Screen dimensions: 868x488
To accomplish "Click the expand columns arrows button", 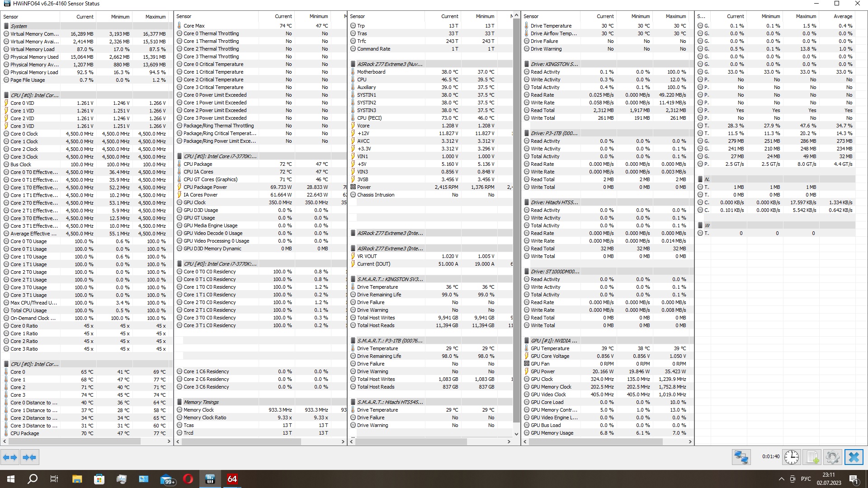I will pyautogui.click(x=10, y=457).
